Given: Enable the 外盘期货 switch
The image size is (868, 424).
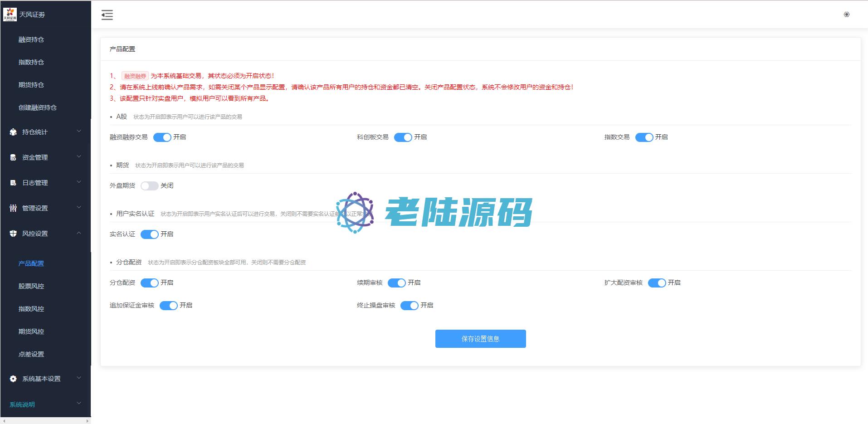Looking at the screenshot, I should pyautogui.click(x=149, y=186).
